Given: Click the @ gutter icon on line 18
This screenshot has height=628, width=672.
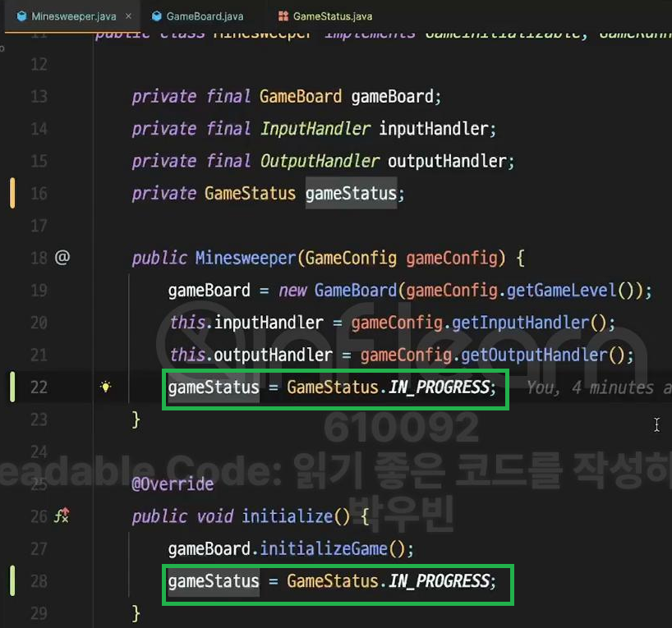Looking at the screenshot, I should [x=62, y=258].
